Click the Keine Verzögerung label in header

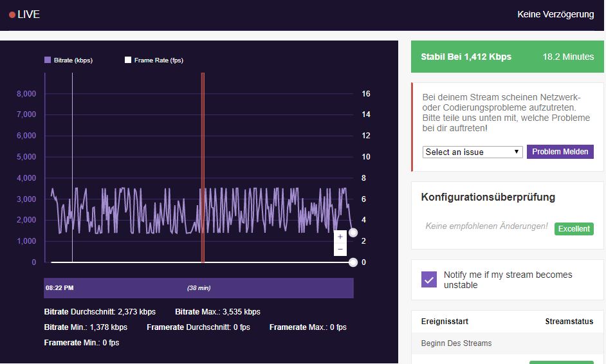pyautogui.click(x=555, y=15)
